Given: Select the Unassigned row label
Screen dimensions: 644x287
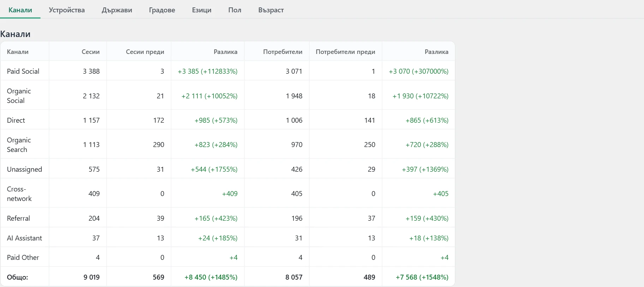Looking at the screenshot, I should 24,169.
